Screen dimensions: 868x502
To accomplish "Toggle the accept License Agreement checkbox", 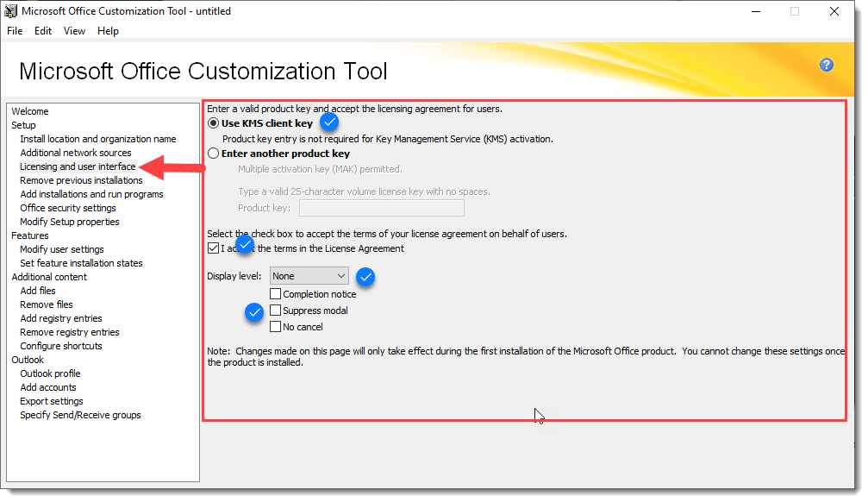I will [x=213, y=248].
